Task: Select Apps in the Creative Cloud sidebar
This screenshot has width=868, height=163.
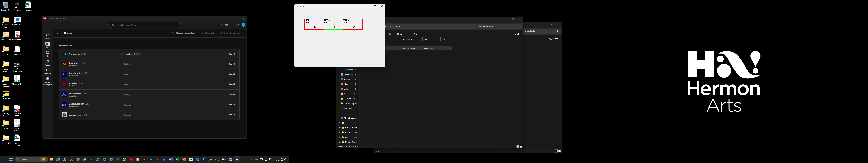Action: point(47,45)
